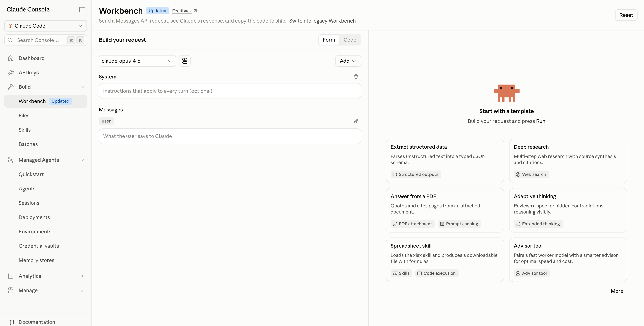The width and height of the screenshot is (644, 326).
Task: Go to Files in the Build section
Action: 24,116
